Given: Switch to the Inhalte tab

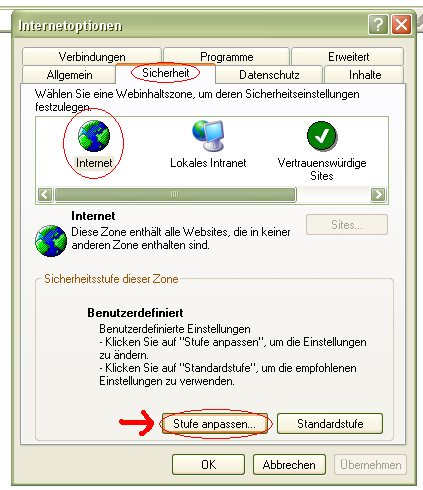Looking at the screenshot, I should tap(365, 75).
